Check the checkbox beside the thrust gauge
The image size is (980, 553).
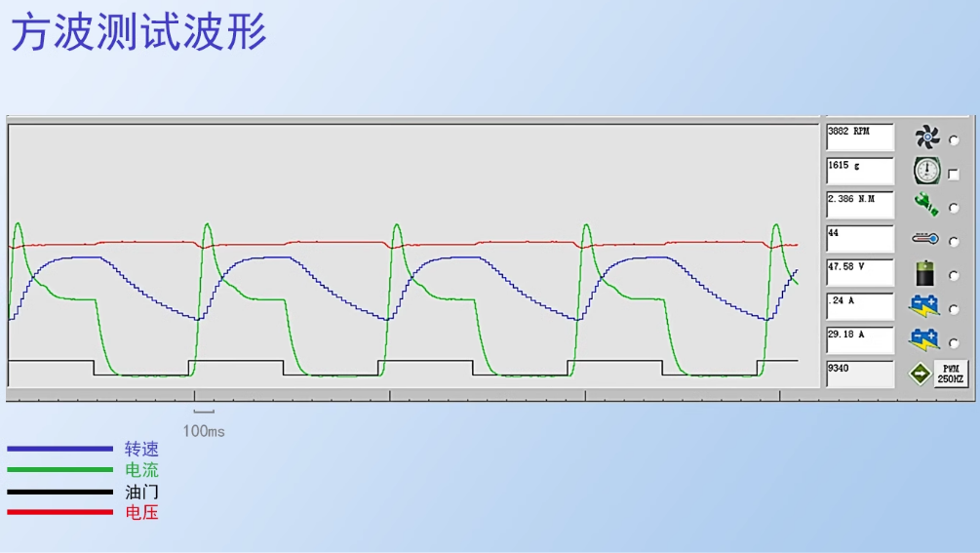coord(954,174)
